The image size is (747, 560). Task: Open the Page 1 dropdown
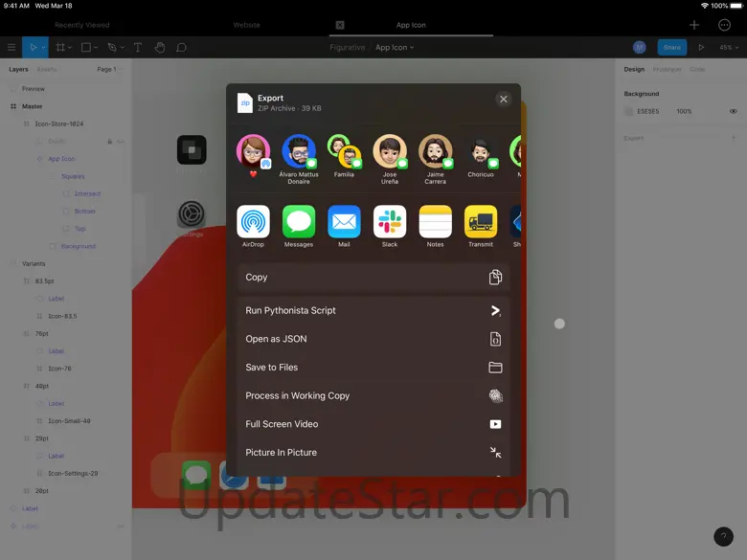(109, 69)
